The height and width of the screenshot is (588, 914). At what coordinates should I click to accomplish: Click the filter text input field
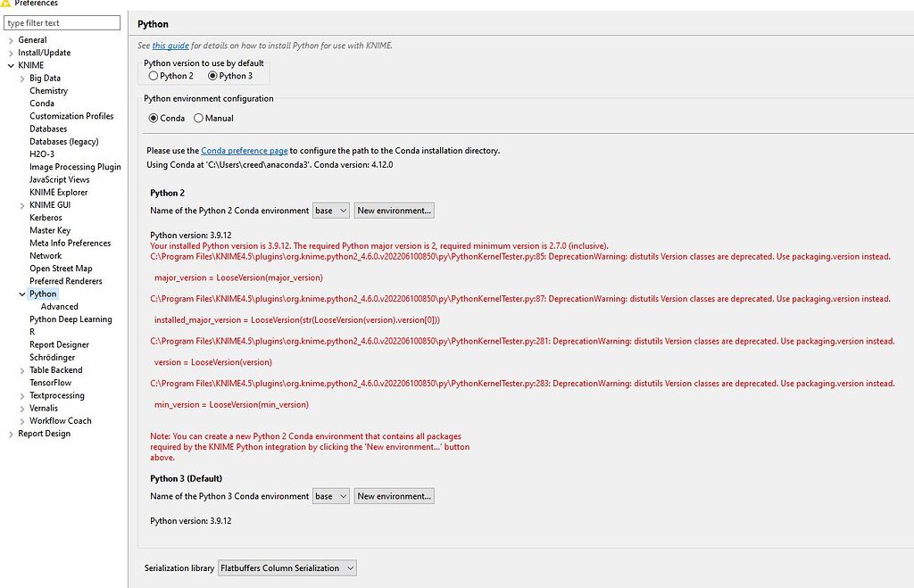(62, 21)
